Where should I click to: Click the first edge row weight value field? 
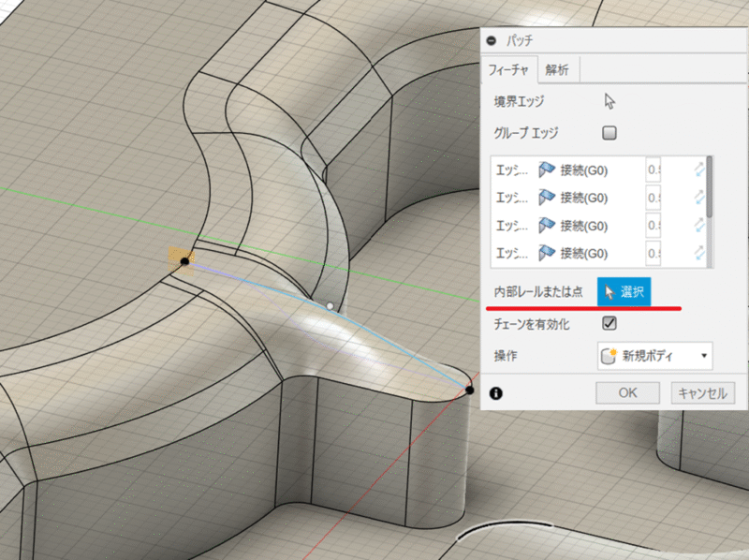click(x=655, y=169)
